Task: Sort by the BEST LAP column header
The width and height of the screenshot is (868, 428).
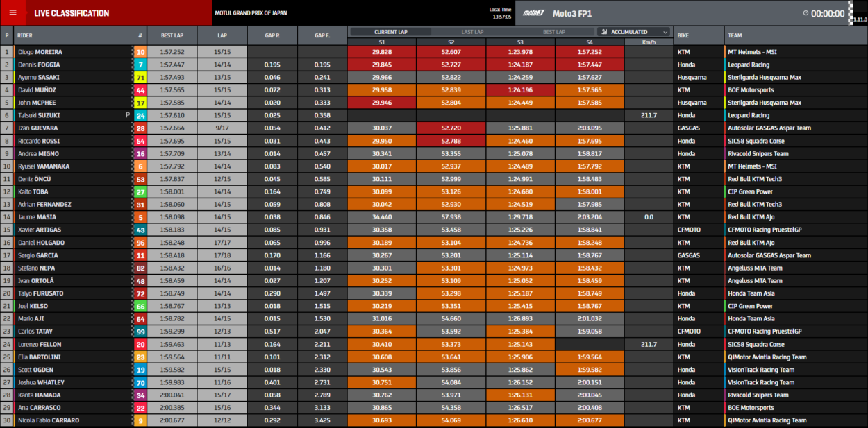Action: coord(172,35)
